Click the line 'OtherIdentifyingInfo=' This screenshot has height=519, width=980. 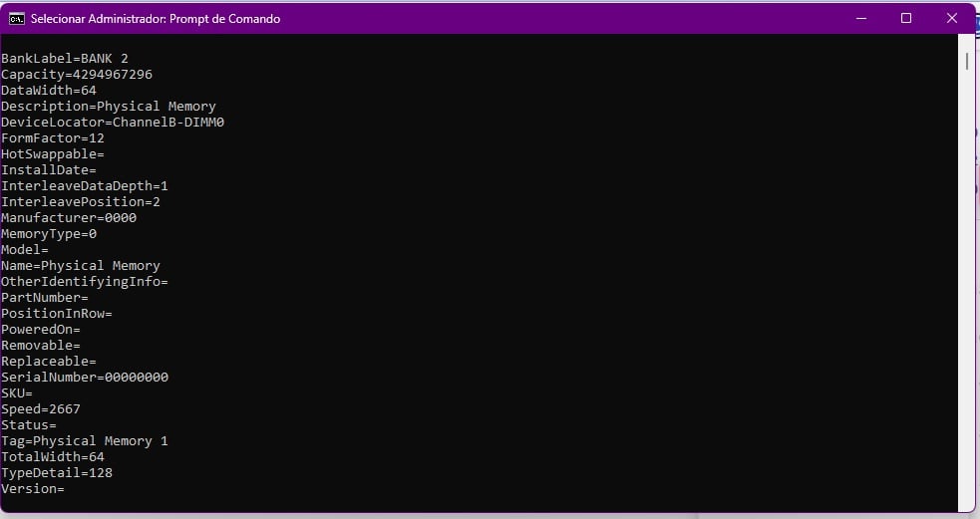[x=85, y=282]
